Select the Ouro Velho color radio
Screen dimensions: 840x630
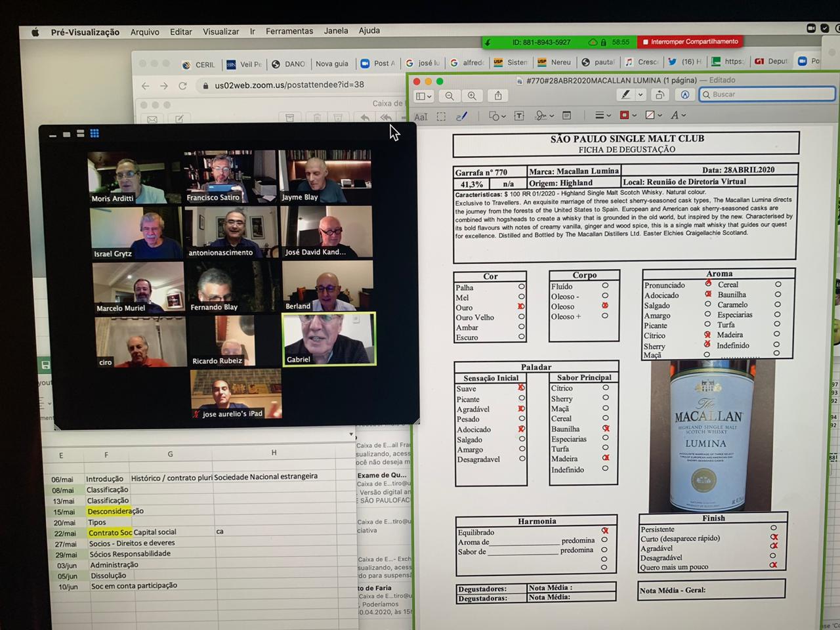tap(522, 317)
